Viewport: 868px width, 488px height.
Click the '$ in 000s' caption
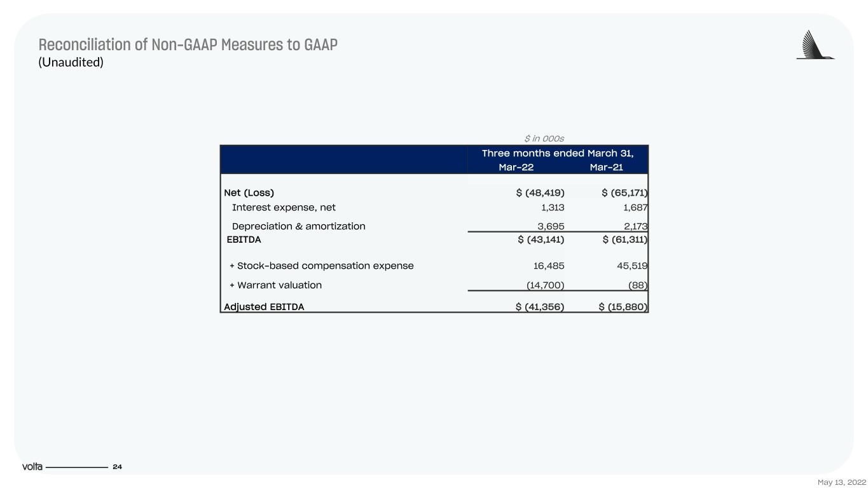(x=544, y=139)
